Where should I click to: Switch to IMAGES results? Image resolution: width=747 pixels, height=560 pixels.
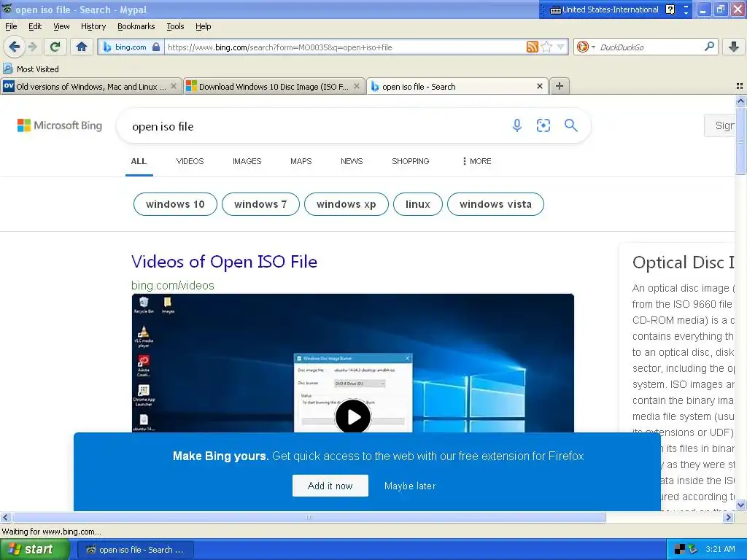(247, 161)
